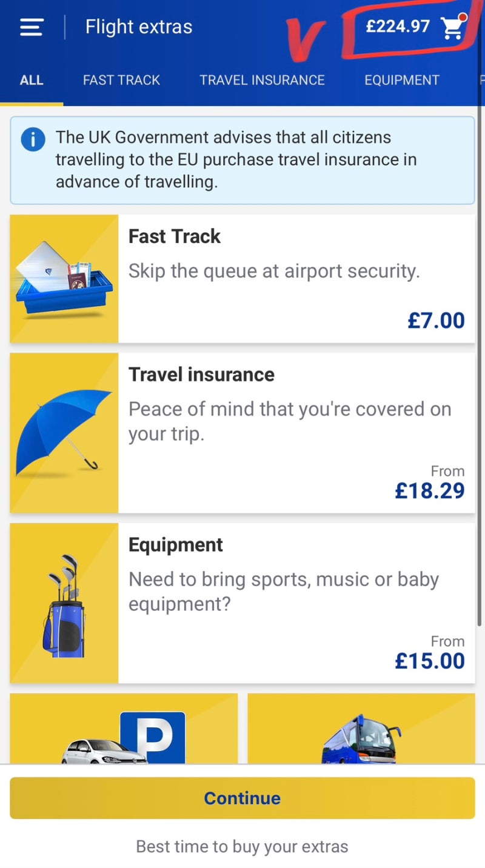Tap the golf bag equipment image
The image size is (485, 868).
64,603
